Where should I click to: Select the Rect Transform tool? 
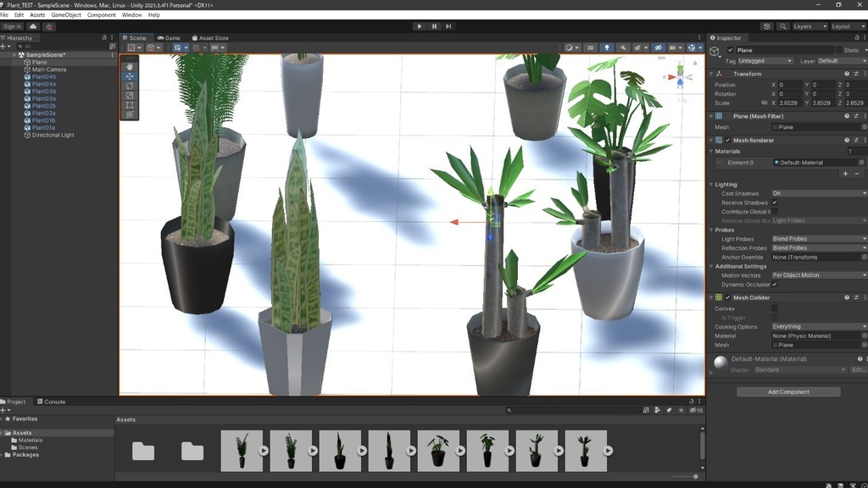[129, 105]
